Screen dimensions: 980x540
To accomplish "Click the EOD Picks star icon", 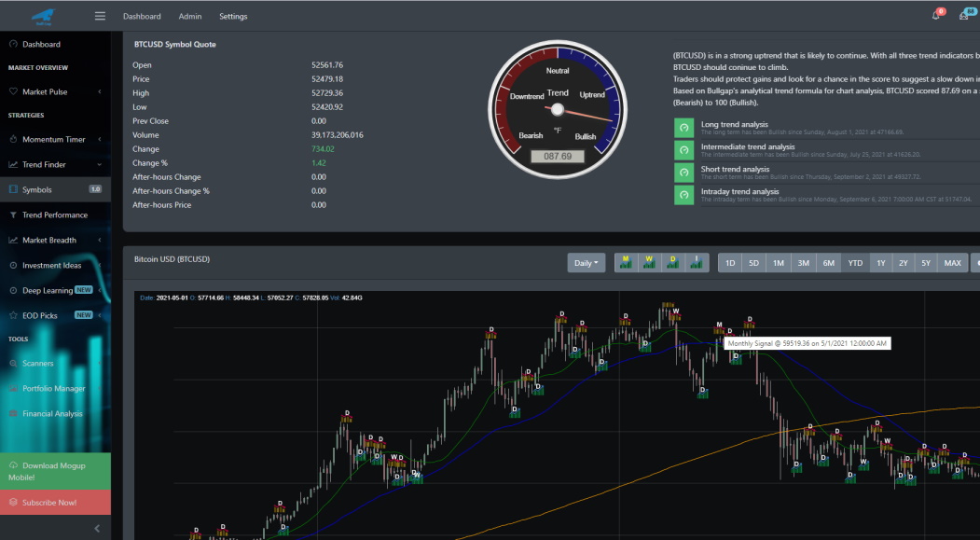I will click(x=13, y=315).
